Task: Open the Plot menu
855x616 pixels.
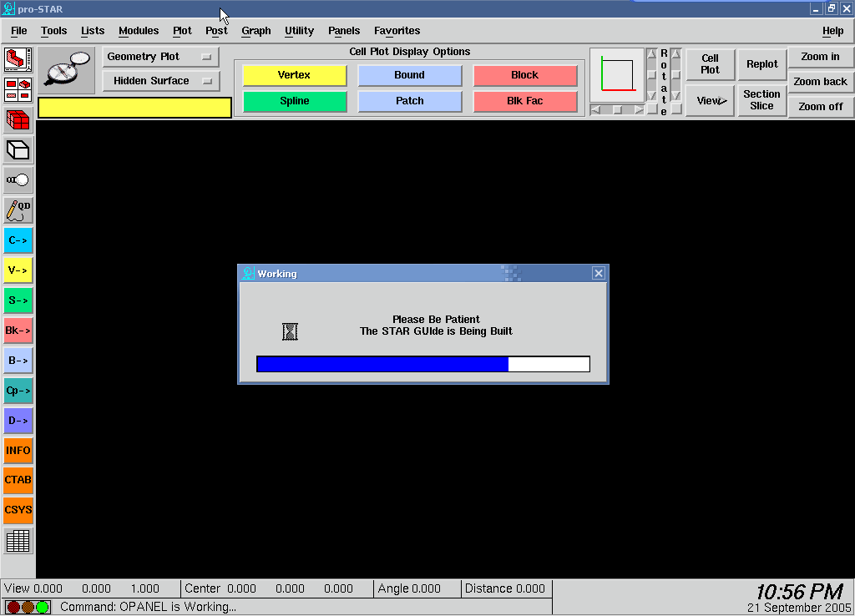Action: tap(182, 31)
